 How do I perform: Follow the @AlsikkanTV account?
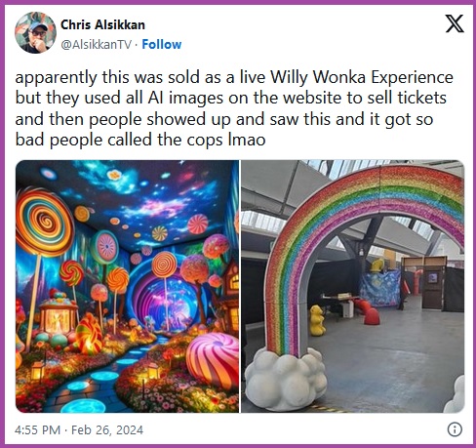pos(162,44)
